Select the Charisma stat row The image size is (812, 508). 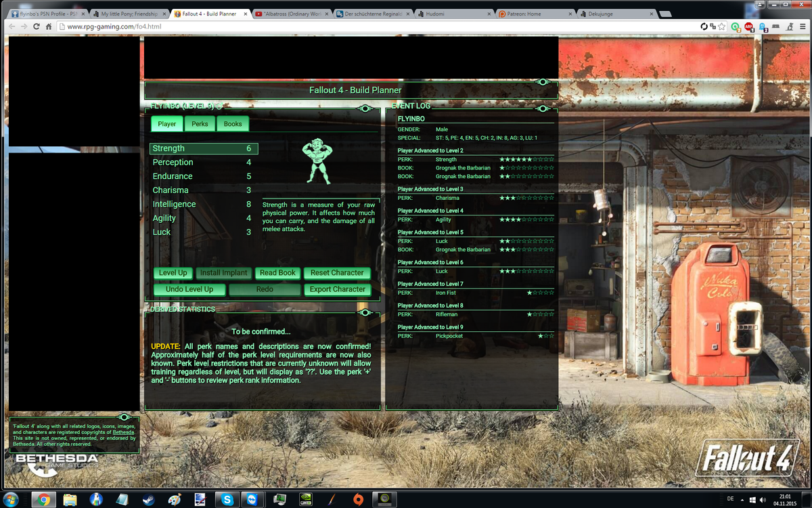pyautogui.click(x=204, y=190)
